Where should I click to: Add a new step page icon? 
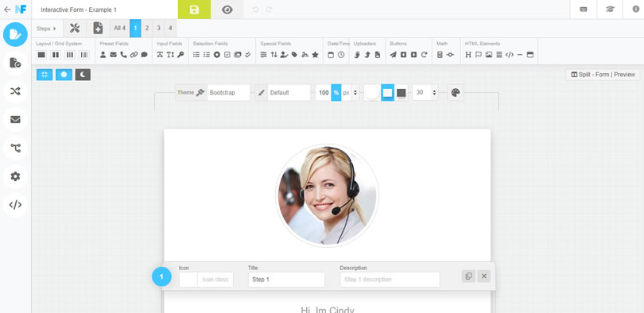click(98, 28)
